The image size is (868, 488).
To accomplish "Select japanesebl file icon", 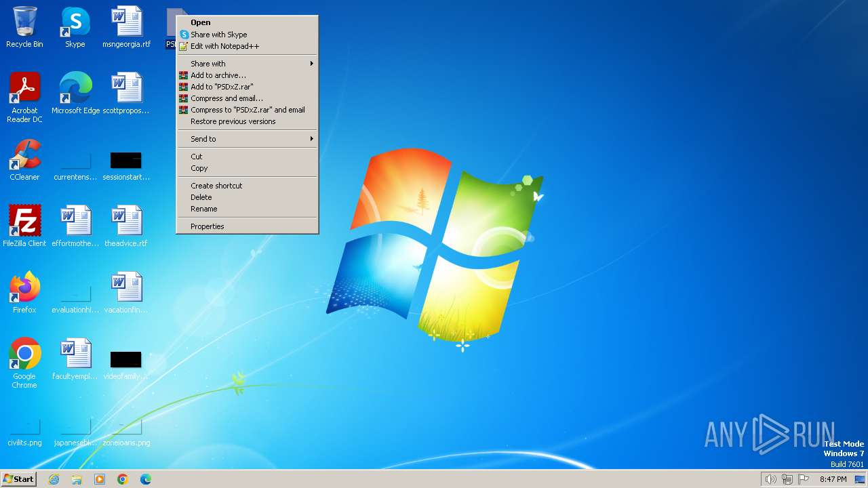I will [x=75, y=432].
